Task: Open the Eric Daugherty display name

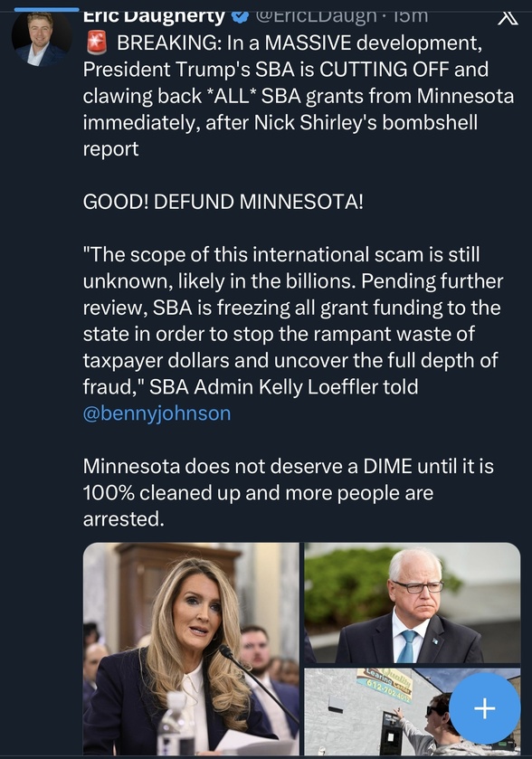Action: 154,16
